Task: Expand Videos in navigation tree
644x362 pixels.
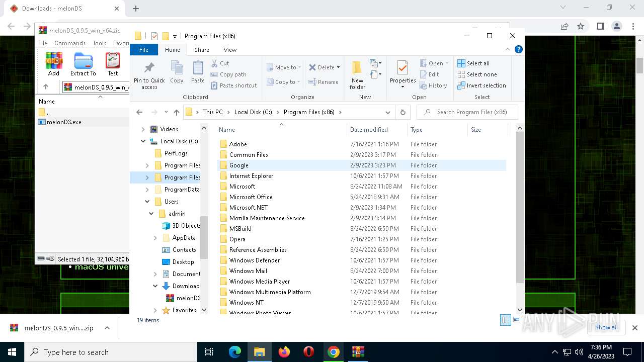Action: click(x=143, y=129)
